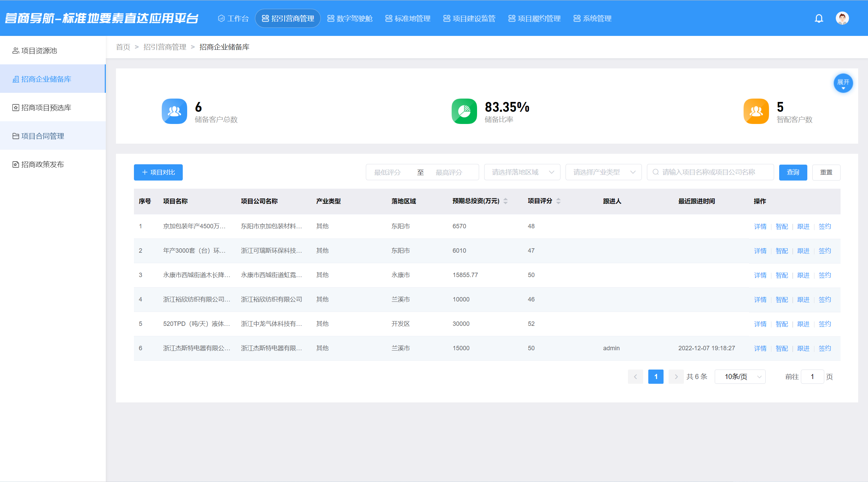Click 签约 for 年产3000套 row
The image size is (868, 482).
point(825,251)
